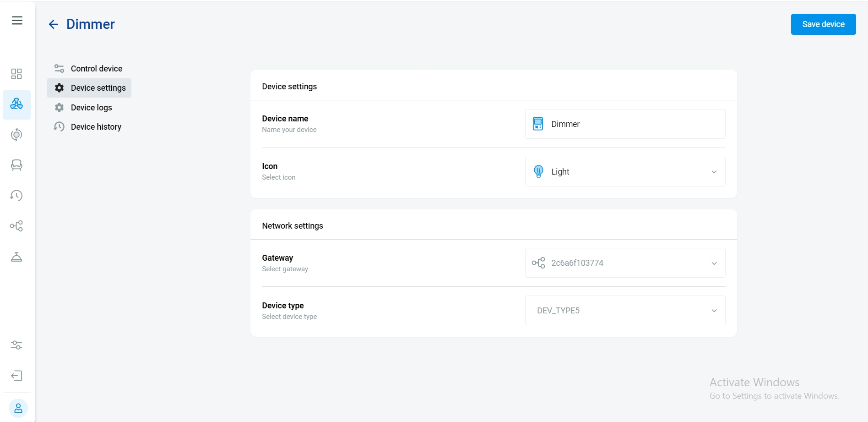Click the Select device type hint text

tap(289, 317)
